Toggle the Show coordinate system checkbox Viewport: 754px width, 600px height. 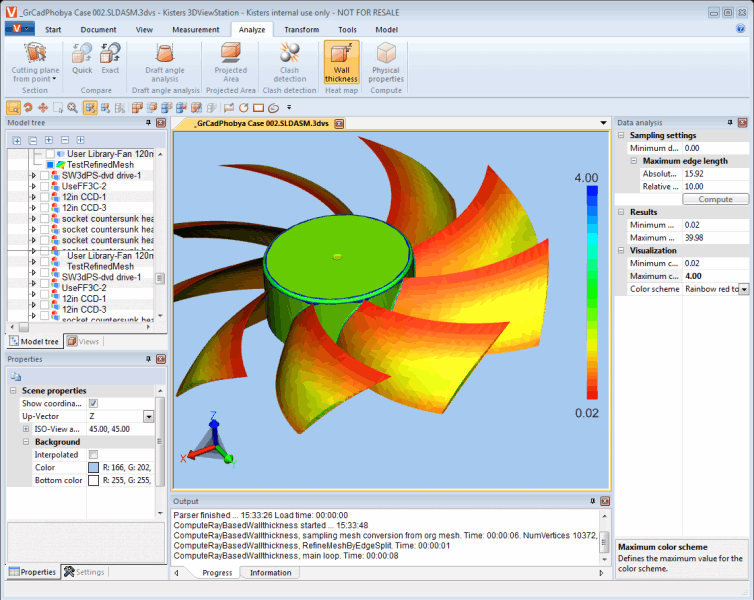coord(93,403)
